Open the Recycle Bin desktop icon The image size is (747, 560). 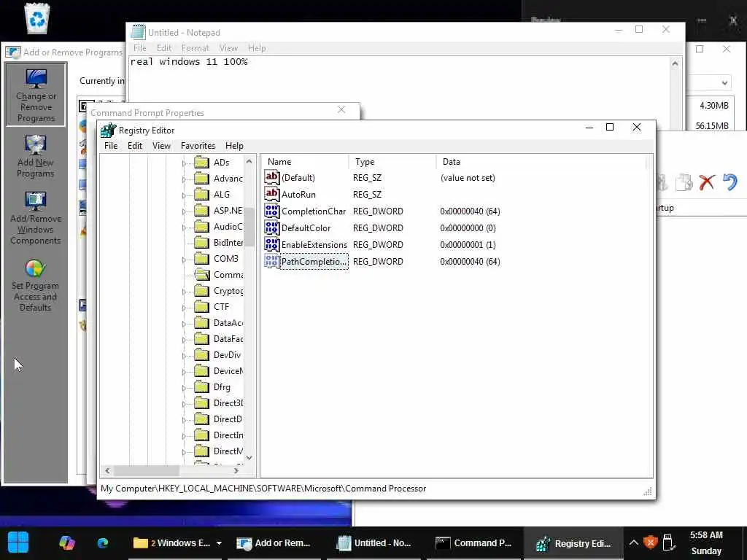[x=36, y=18]
